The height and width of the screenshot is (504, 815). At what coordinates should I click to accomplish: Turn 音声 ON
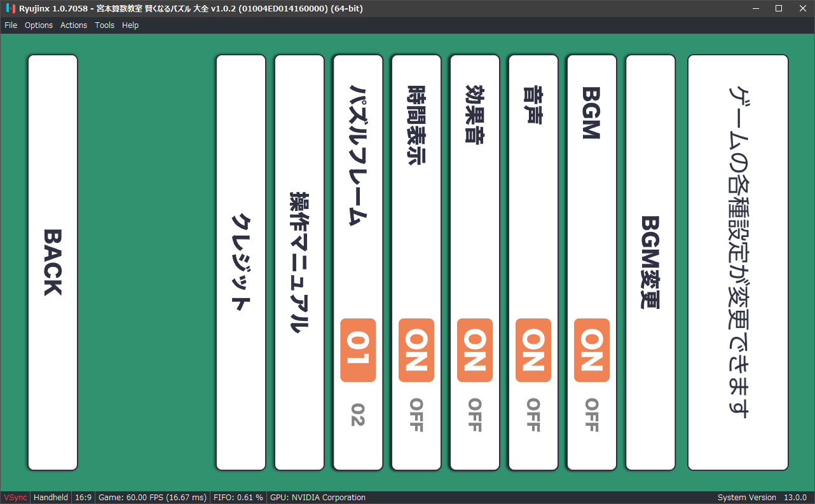[533, 350]
